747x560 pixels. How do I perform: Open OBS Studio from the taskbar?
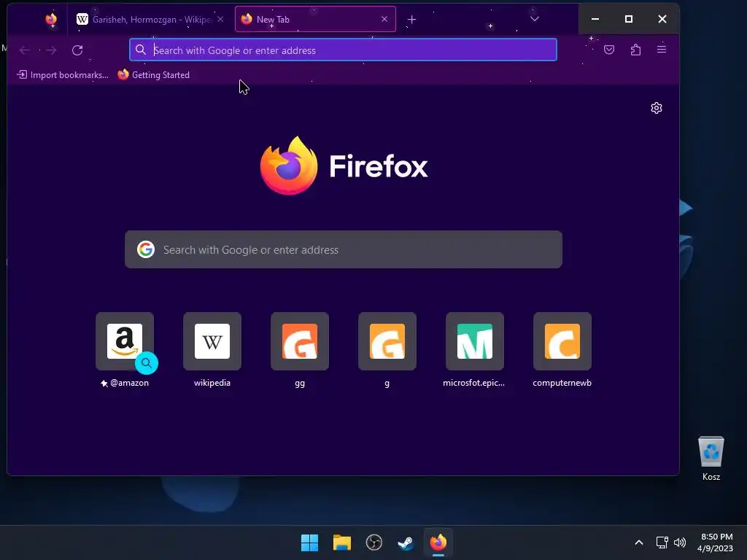374,542
